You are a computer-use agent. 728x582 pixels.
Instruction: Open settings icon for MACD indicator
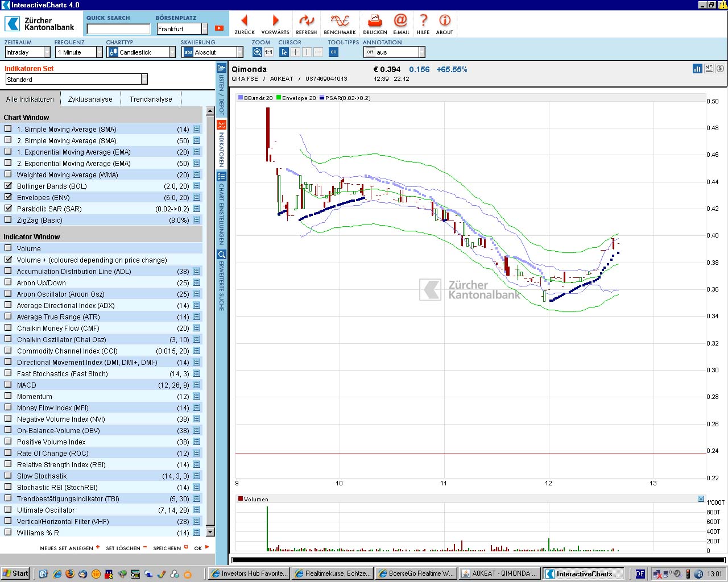(x=197, y=385)
